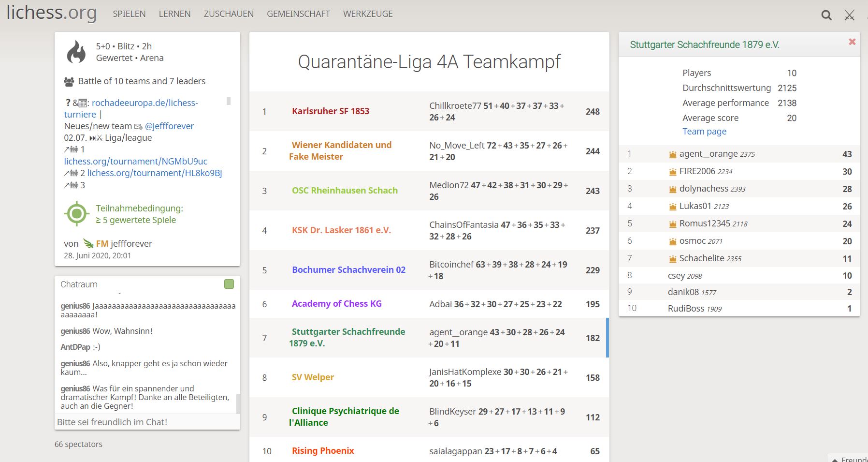This screenshot has height=462, width=868.
Task: Click the 66 spectators count
Action: tap(78, 444)
